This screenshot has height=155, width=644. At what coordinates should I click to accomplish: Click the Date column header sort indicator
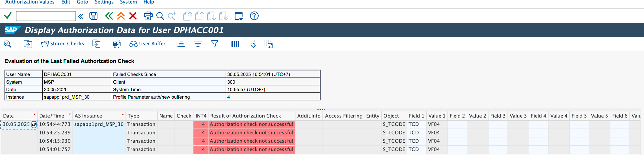click(x=34, y=114)
